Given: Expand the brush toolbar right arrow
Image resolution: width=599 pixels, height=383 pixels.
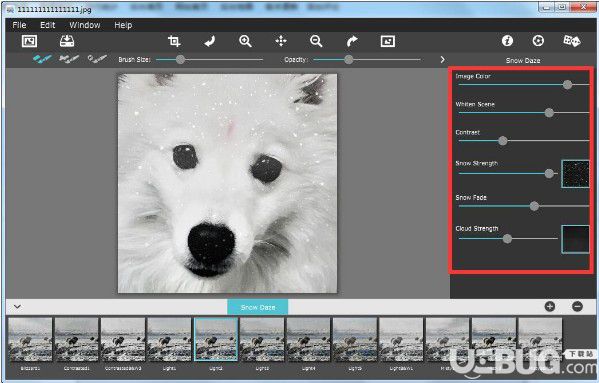Looking at the screenshot, I should pos(442,60).
